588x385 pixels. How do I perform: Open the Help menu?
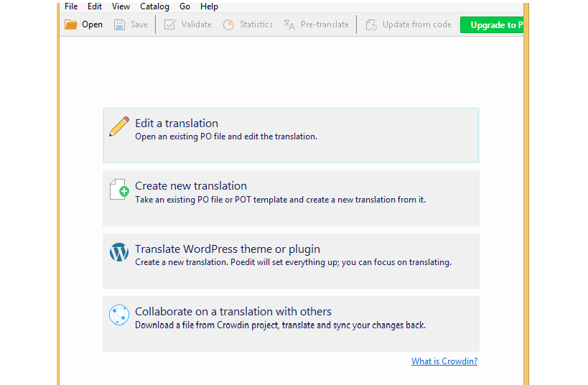(209, 6)
